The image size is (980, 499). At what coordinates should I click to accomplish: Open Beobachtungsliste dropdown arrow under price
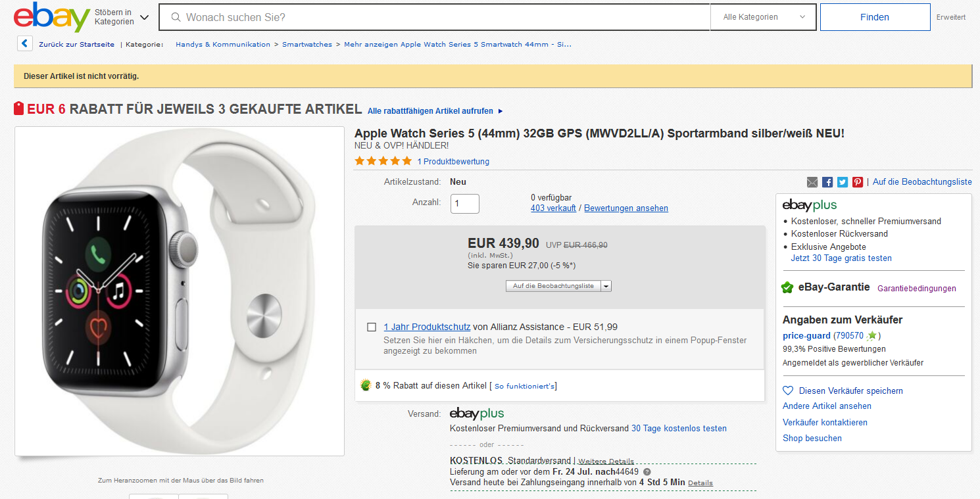[x=606, y=286]
